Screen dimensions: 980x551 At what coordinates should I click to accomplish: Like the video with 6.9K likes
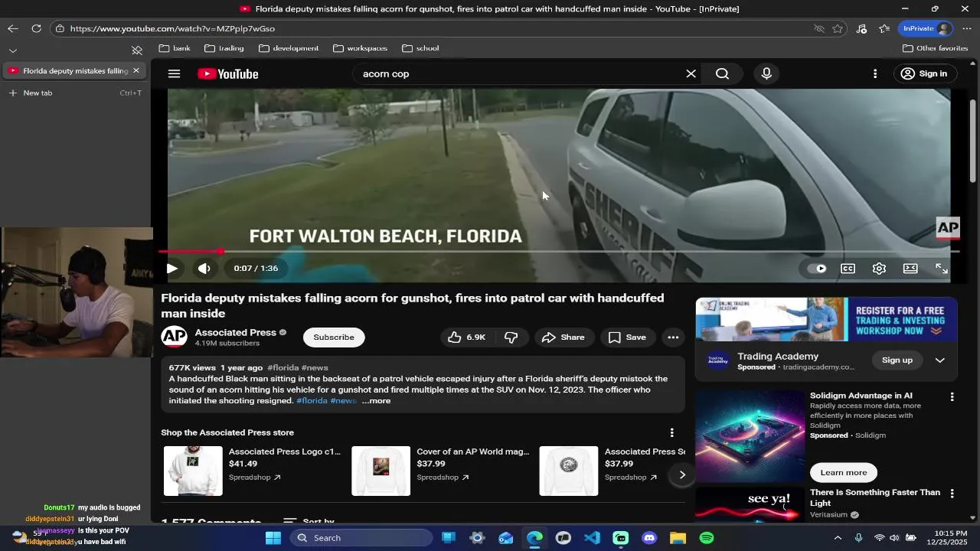pyautogui.click(x=467, y=337)
